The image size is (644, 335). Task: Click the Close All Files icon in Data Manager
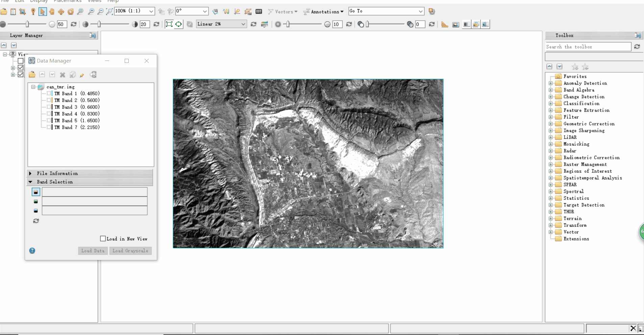[73, 75]
